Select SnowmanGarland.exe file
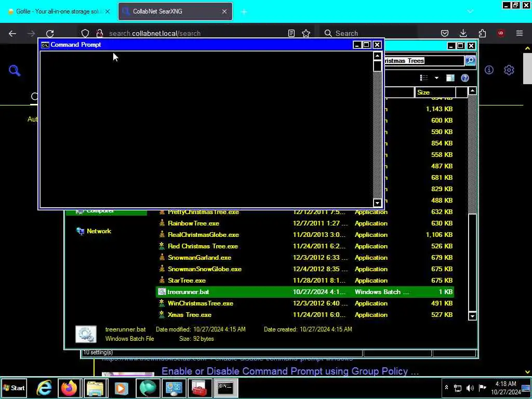This screenshot has height=399, width=532. click(x=199, y=258)
